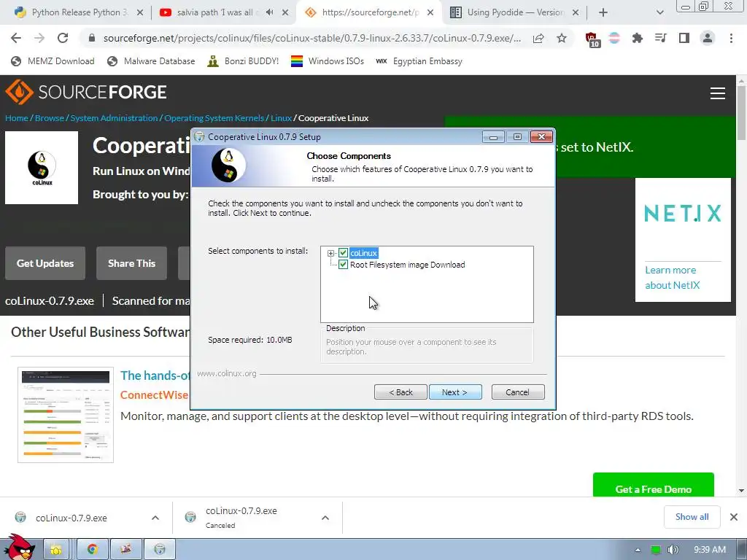The image size is (747, 560).
Task: Open uBlock extension icon with badge 10
Action: pos(592,39)
